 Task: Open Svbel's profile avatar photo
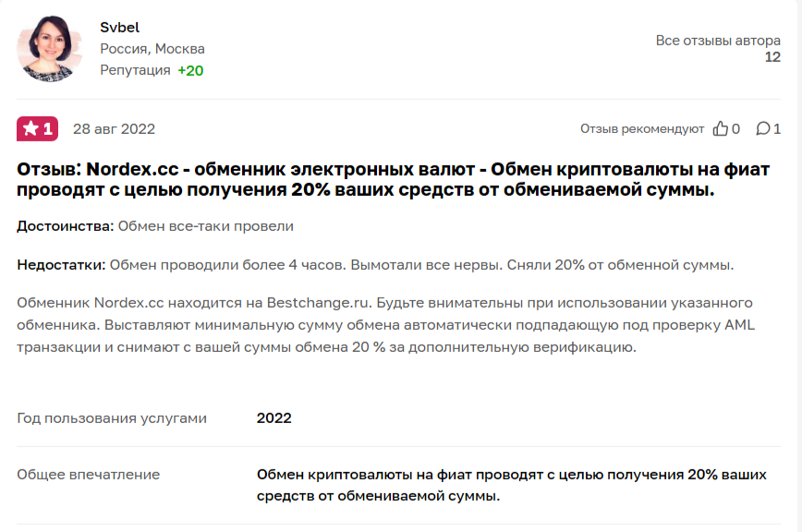(50, 49)
